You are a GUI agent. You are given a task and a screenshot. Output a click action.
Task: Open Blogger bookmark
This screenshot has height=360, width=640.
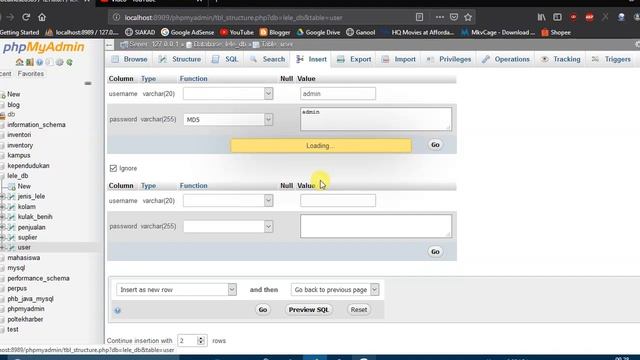(275, 32)
